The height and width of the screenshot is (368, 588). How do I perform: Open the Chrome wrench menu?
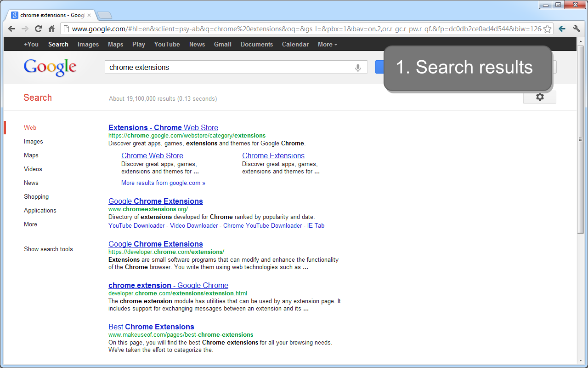point(577,29)
